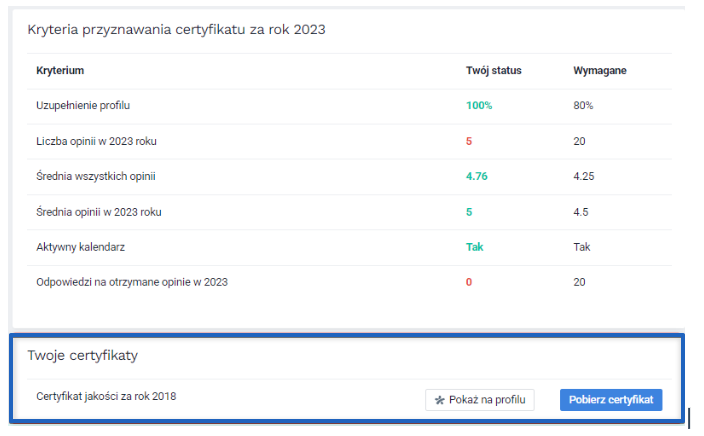Screen dimensions: 704x436
Task: Click Odpowiedzi na otrzymane opinie w 2023
Action: pyautogui.click(x=131, y=282)
